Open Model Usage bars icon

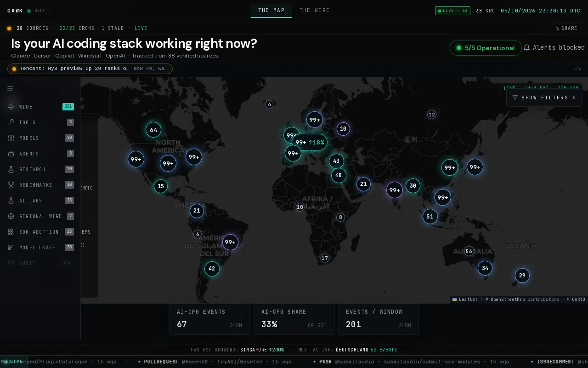(x=11, y=247)
